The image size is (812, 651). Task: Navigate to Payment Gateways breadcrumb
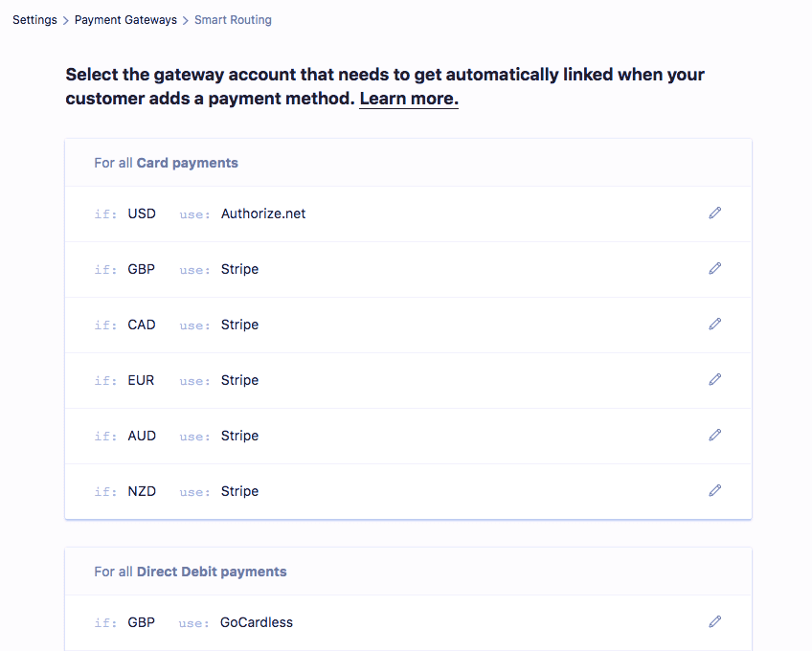click(125, 20)
